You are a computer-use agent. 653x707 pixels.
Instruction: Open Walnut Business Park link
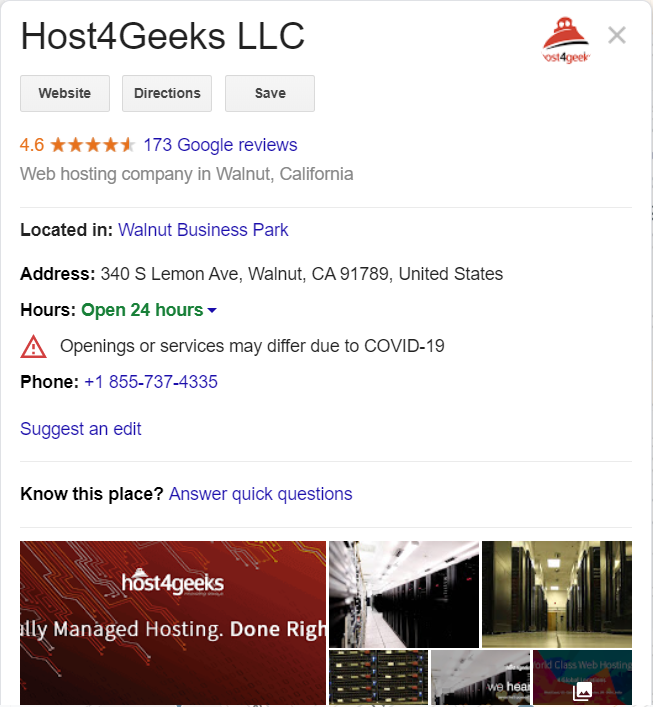pyautogui.click(x=203, y=230)
